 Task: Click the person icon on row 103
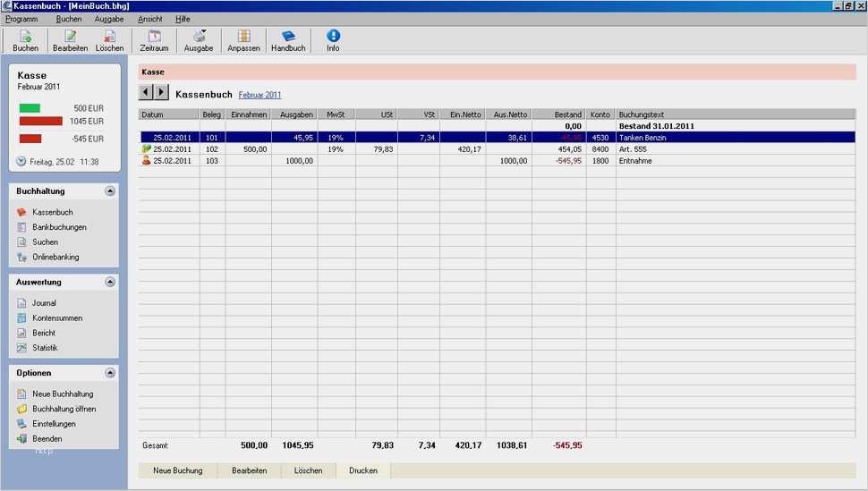(146, 160)
